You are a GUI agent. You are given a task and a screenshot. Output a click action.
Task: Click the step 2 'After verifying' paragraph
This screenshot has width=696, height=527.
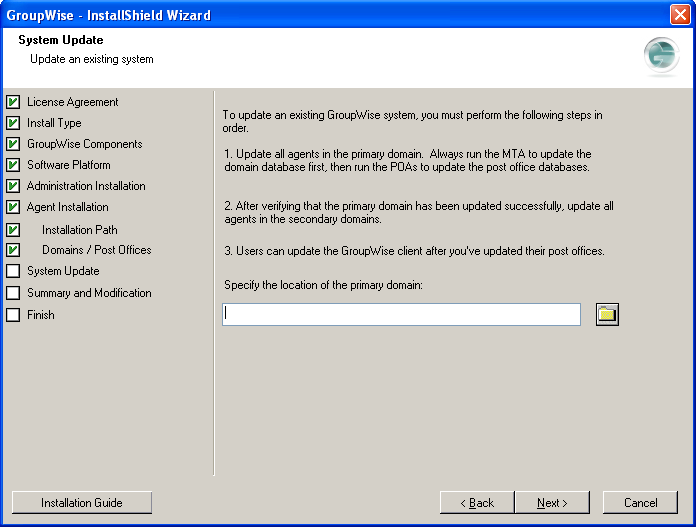[x=419, y=212]
